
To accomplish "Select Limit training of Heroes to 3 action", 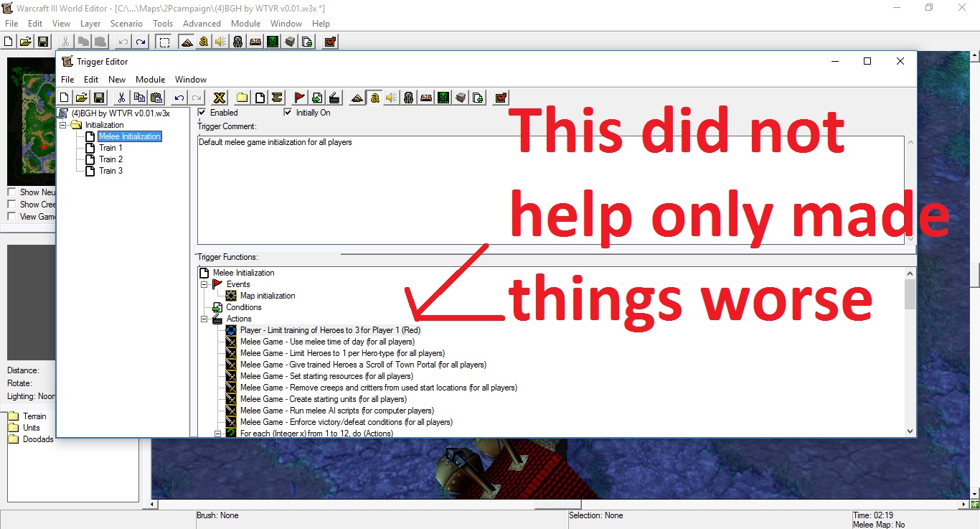I will click(x=330, y=330).
